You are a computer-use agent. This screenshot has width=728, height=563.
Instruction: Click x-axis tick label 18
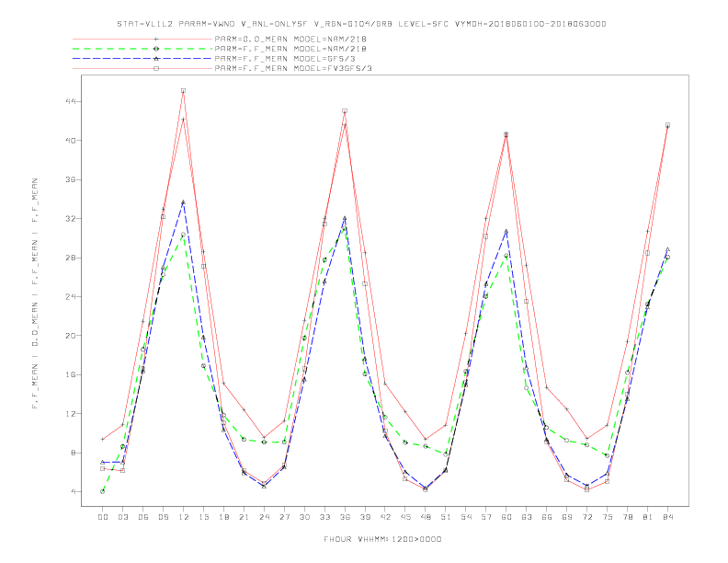click(223, 517)
